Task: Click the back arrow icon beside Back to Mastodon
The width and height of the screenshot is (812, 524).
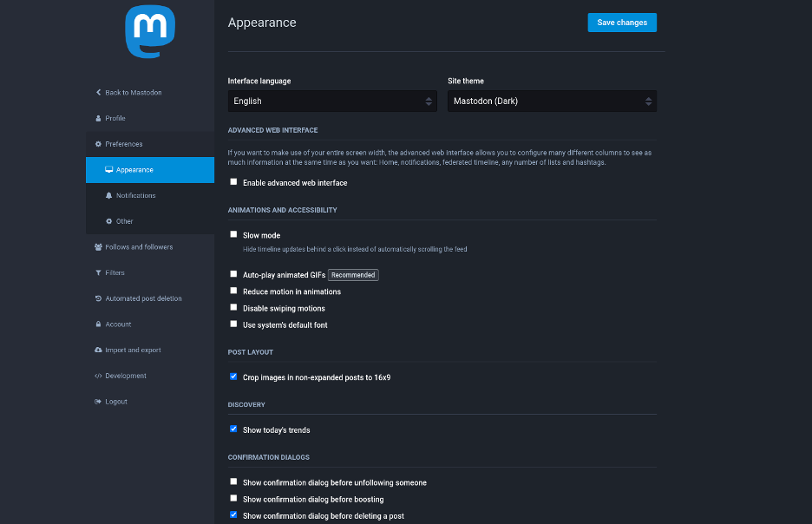Action: pos(98,93)
